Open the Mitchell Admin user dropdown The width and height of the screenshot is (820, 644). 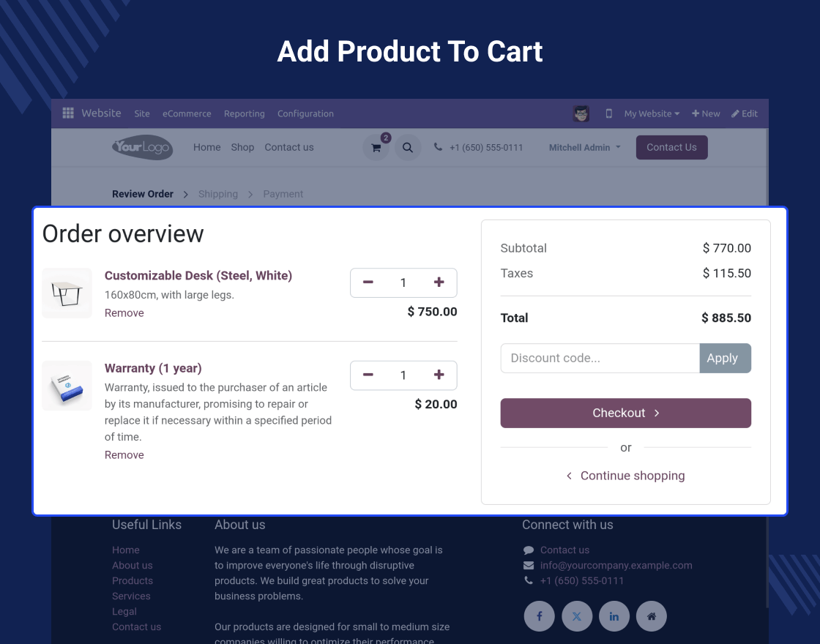pos(585,147)
